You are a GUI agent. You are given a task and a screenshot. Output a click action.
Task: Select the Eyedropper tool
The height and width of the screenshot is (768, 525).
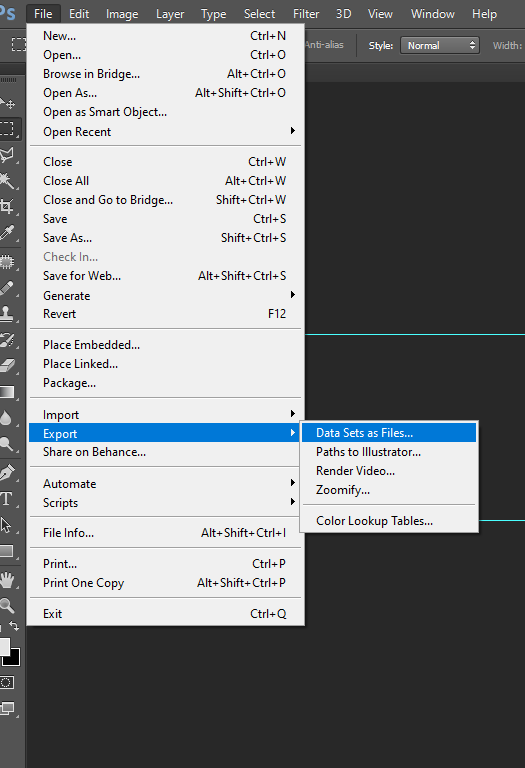tap(7, 233)
